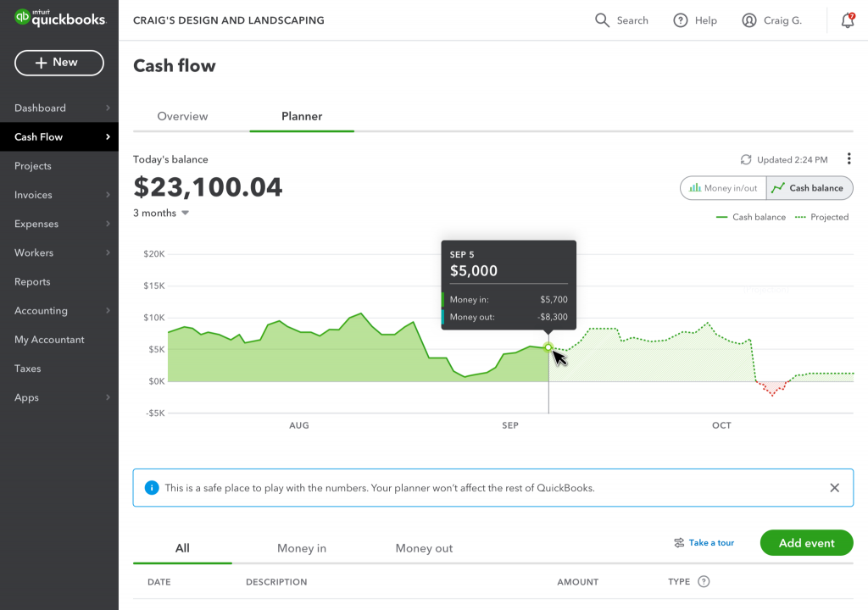The width and height of the screenshot is (868, 610).
Task: Click the Take a tour sliders icon
Action: [x=679, y=543]
